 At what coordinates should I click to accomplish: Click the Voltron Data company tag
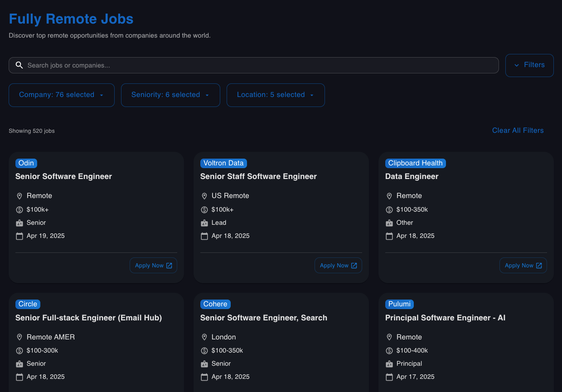223,163
